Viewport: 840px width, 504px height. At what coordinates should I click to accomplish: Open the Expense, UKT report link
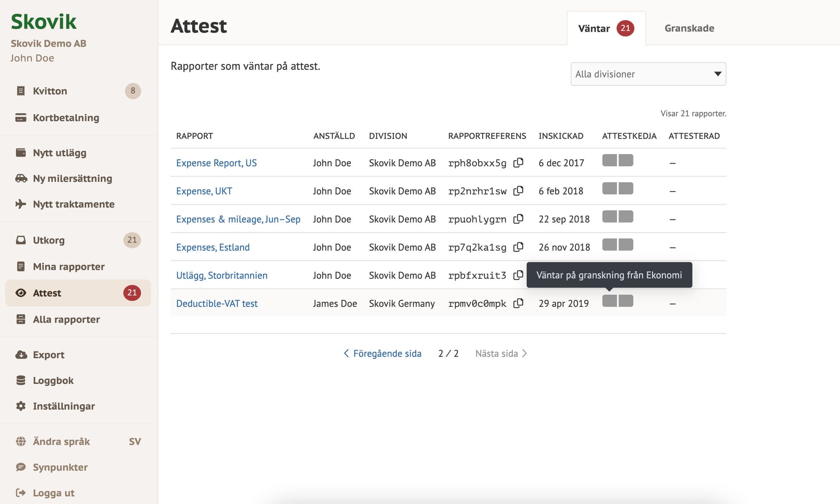pos(204,191)
